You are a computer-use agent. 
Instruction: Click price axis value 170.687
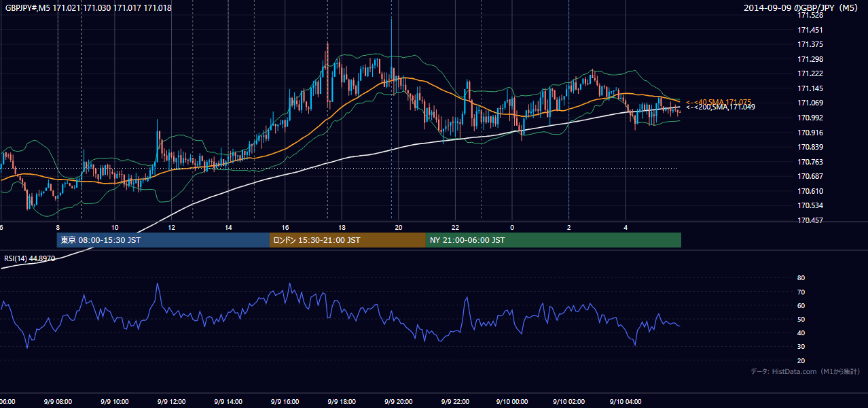coord(810,176)
